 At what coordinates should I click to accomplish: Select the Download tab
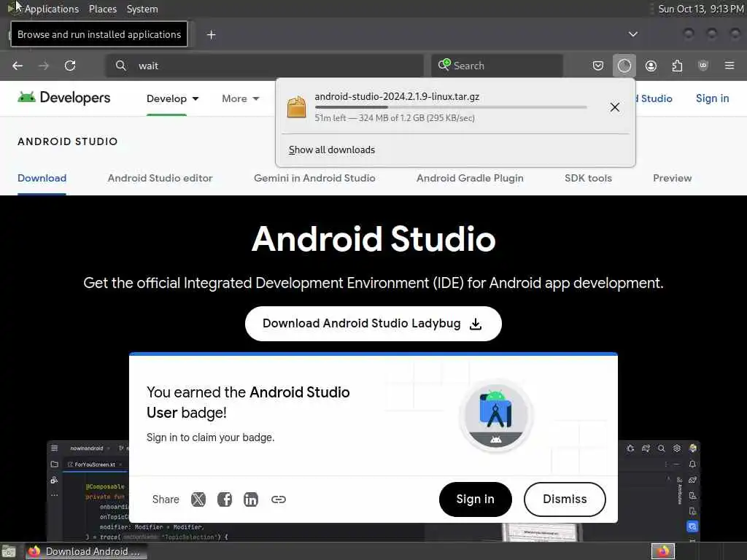pos(42,178)
